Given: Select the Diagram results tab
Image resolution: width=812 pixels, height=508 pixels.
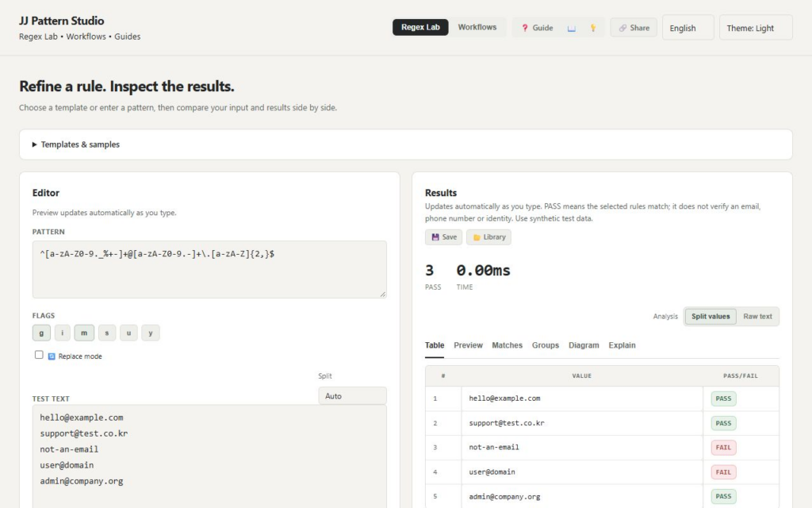Looking at the screenshot, I should pos(584,345).
